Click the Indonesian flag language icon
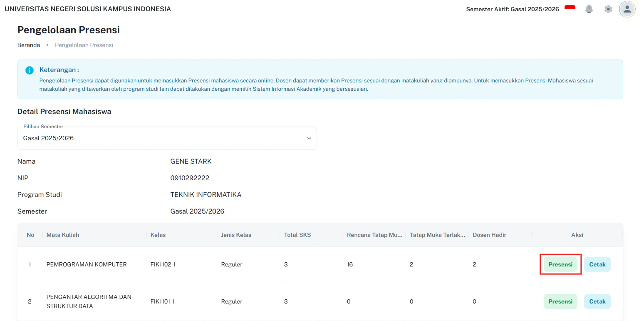 (x=570, y=8)
